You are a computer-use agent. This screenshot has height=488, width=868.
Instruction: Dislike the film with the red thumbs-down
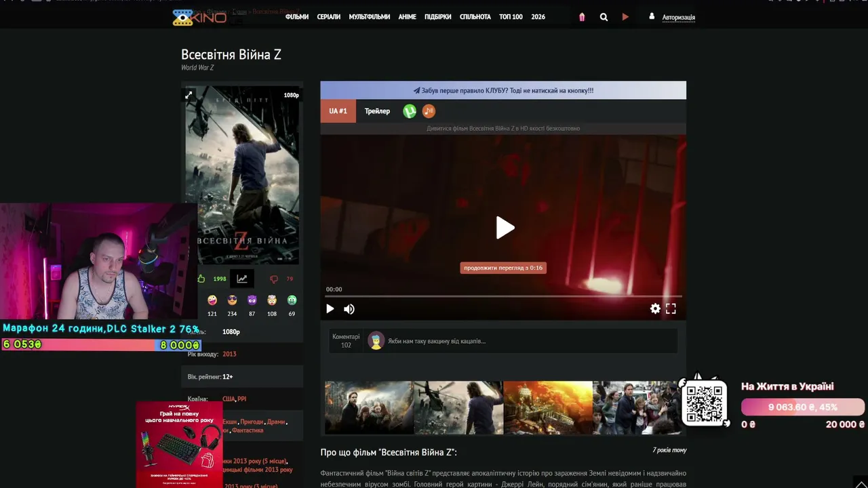pyautogui.click(x=274, y=279)
